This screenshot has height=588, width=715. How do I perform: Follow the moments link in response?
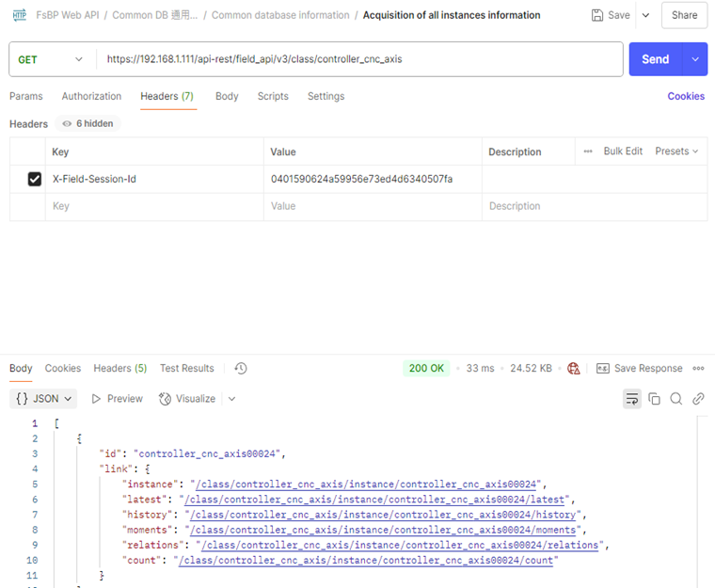pos(383,530)
